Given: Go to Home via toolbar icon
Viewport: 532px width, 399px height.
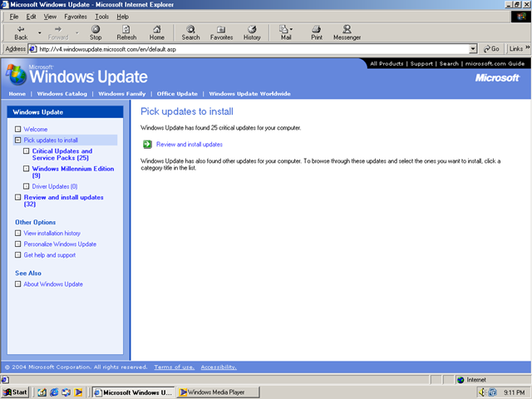Looking at the screenshot, I should click(x=157, y=33).
